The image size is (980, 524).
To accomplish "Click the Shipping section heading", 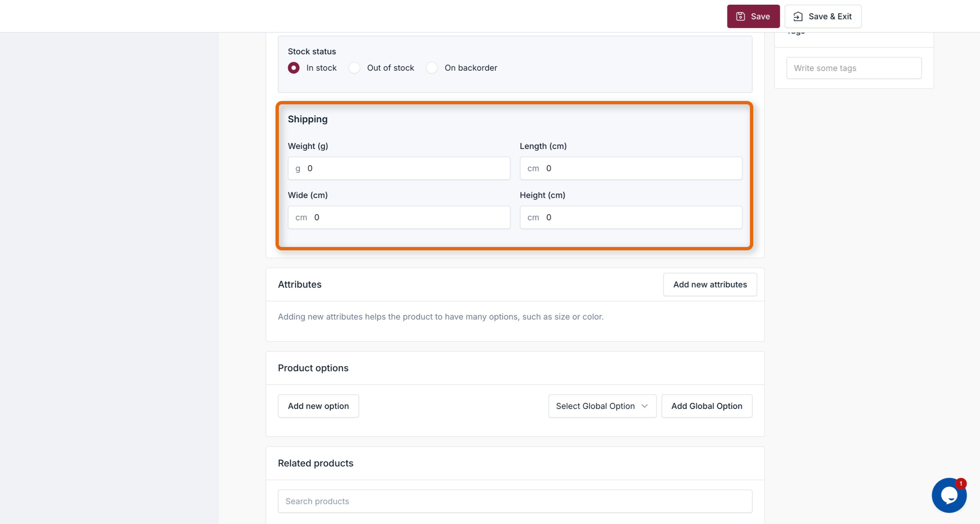I will [x=307, y=119].
